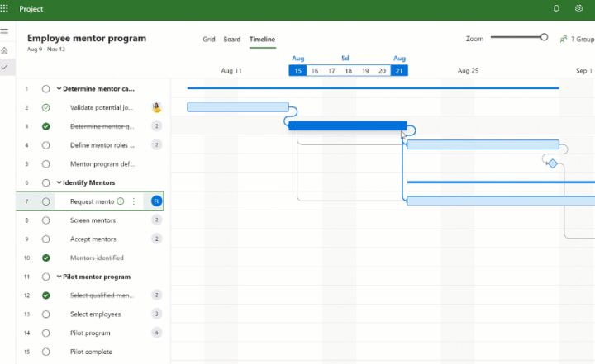Click the checkmark icon in left sidebar
The height and width of the screenshot is (364, 595).
pyautogui.click(x=5, y=67)
